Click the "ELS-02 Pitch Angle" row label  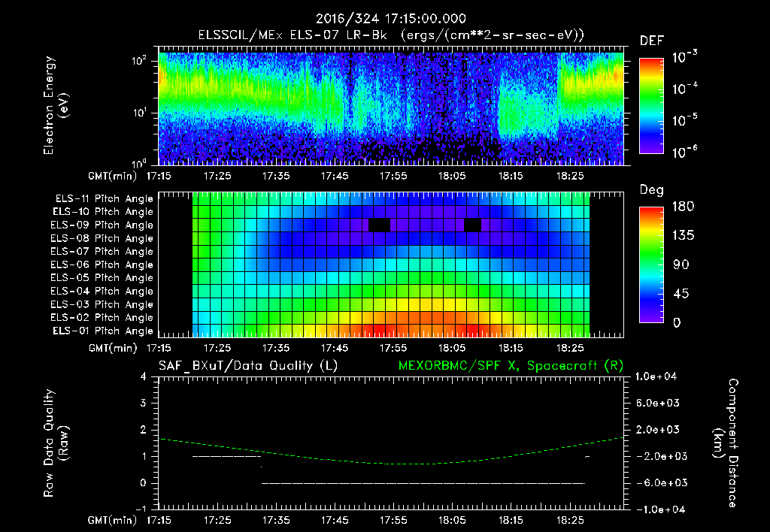point(102,318)
